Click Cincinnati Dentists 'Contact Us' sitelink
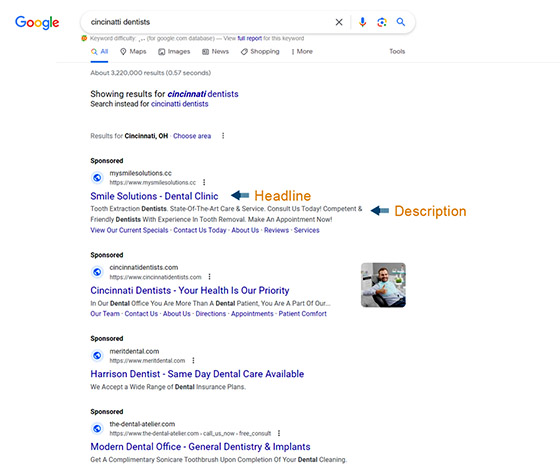This screenshot has height=470, width=560. pos(141,314)
